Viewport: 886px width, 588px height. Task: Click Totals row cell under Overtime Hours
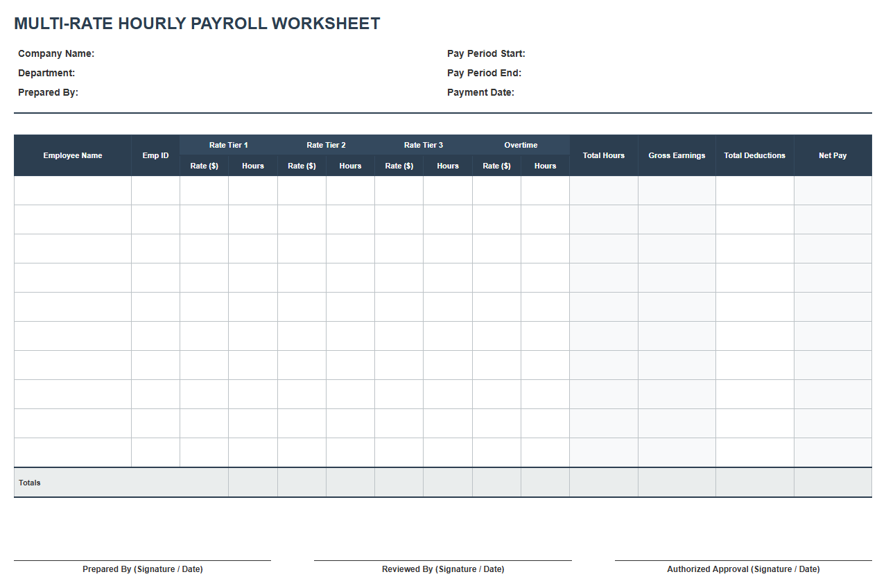545,483
